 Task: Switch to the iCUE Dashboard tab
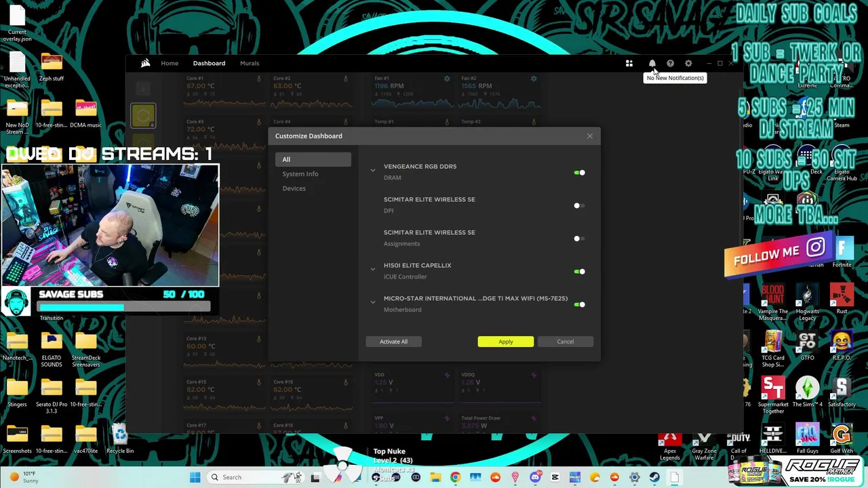209,63
